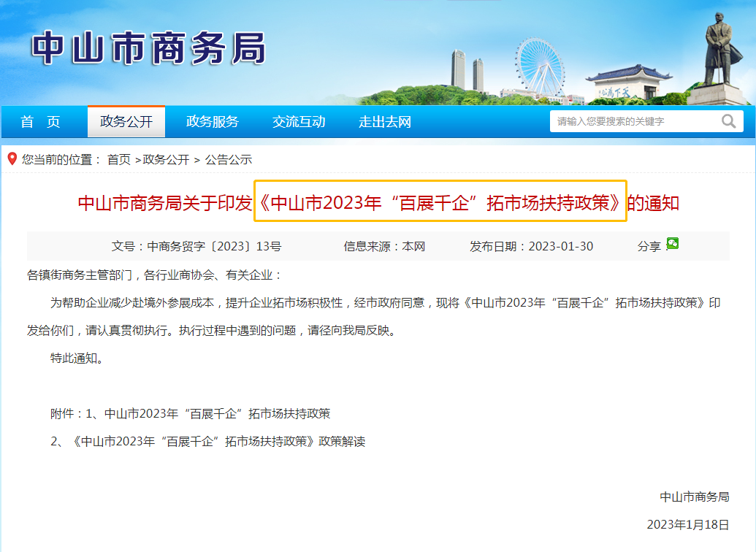Click the 信息来源 本网 source text
Image resolution: width=756 pixels, height=552 pixels.
[x=385, y=246]
